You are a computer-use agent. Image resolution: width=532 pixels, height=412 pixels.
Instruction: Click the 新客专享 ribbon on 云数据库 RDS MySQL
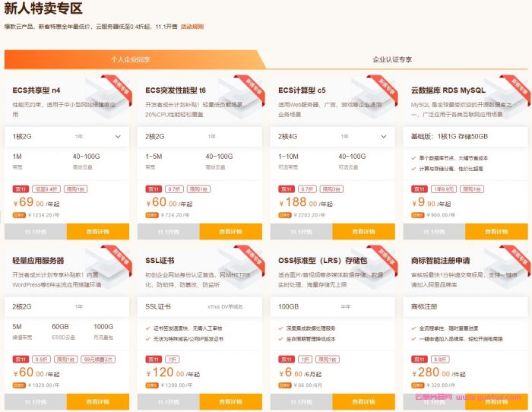click(x=519, y=87)
